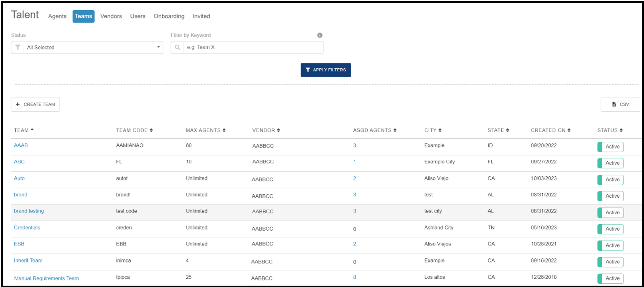Click the magnifier icon in keyword search
644x287 pixels.
pos(177,47)
